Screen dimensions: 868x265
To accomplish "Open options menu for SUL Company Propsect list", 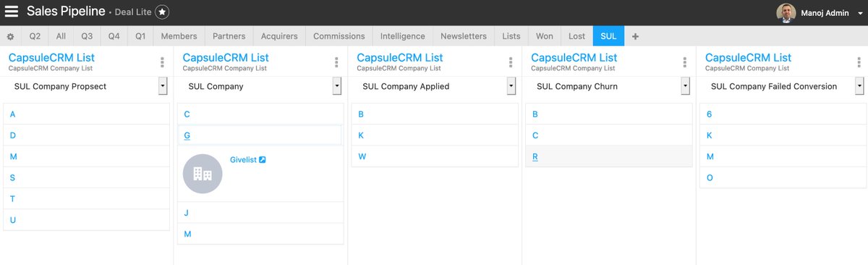I will (x=162, y=62).
